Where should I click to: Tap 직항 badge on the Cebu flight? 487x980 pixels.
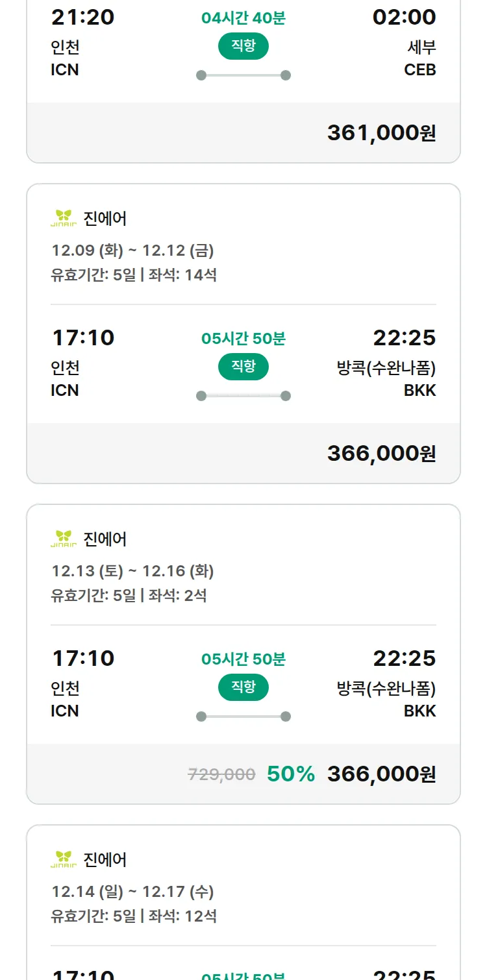[x=243, y=46]
